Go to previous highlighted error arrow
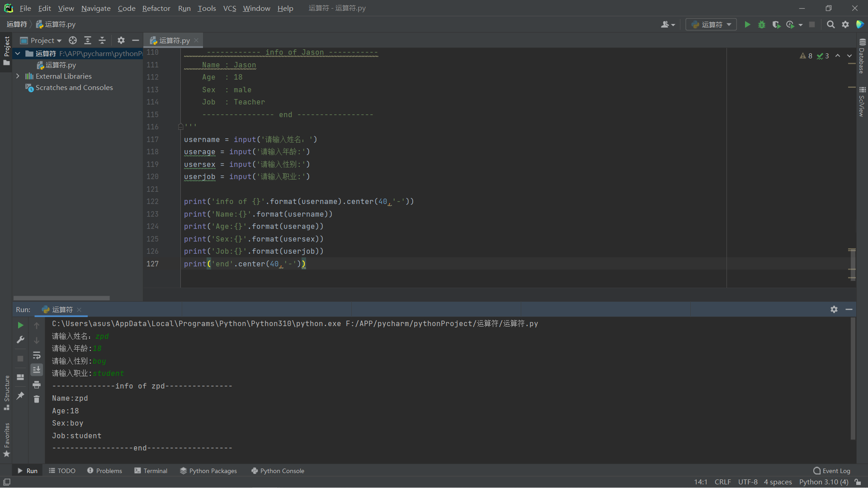The image size is (868, 488). 838,56
